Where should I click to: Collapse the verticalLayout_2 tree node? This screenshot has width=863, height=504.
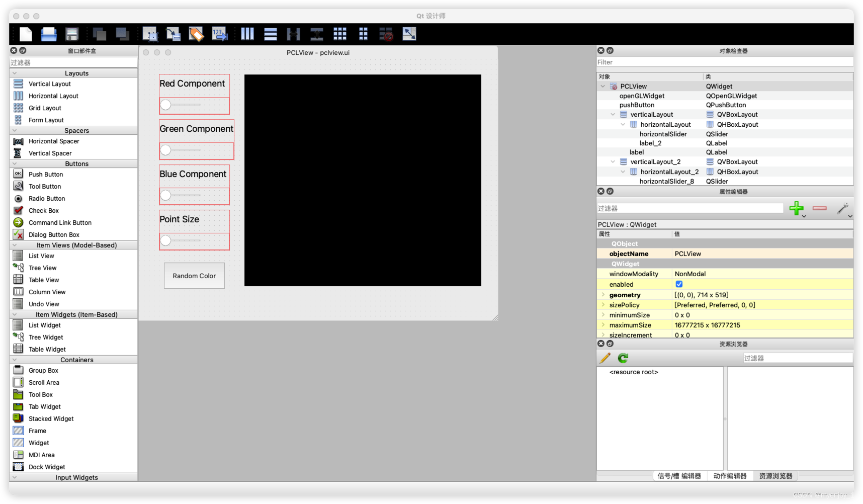613,162
